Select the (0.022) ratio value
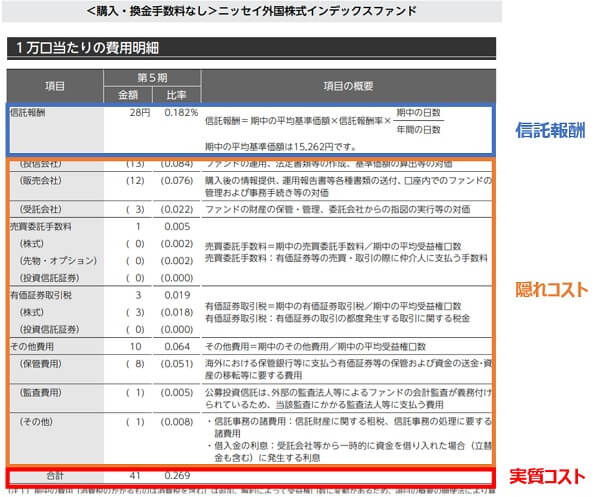Screen dimensions: 600x497 click(177, 209)
